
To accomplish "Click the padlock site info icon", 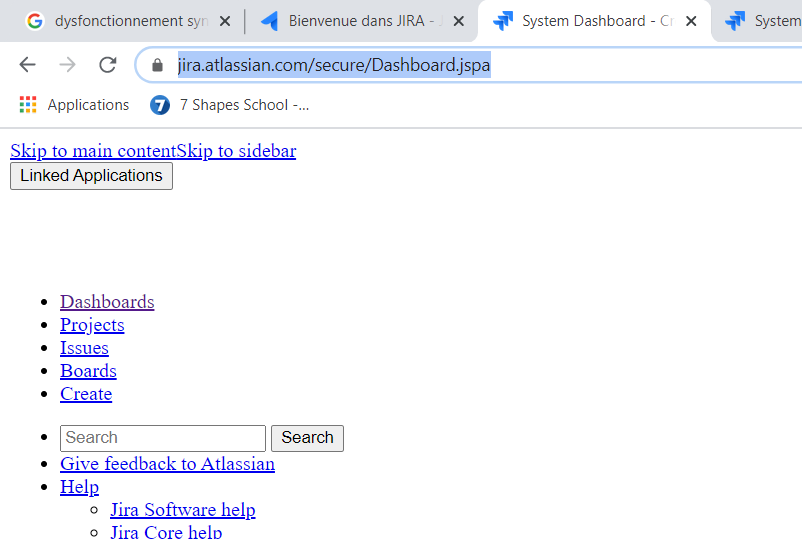I will (157, 65).
